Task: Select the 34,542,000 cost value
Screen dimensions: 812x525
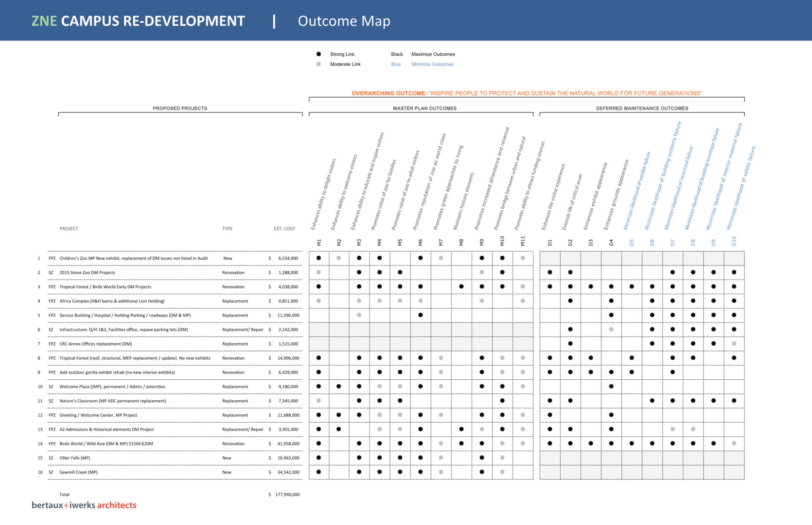Action: (x=288, y=473)
